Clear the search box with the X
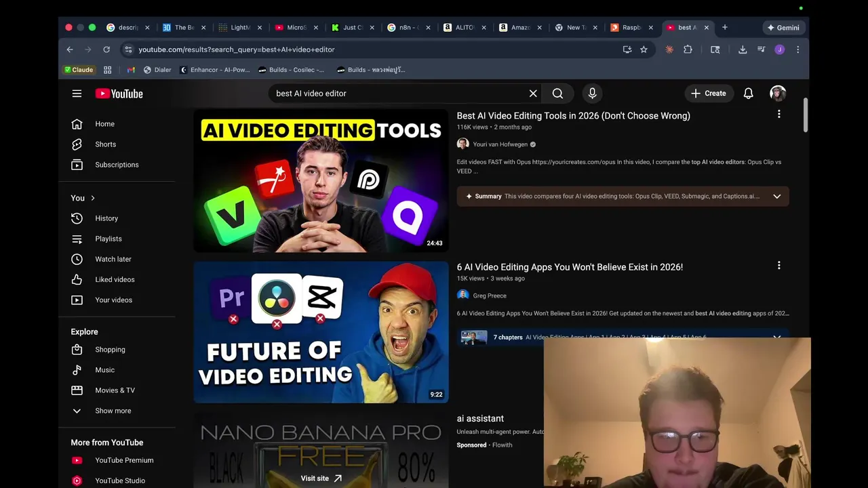The width and height of the screenshot is (868, 488). tap(533, 94)
